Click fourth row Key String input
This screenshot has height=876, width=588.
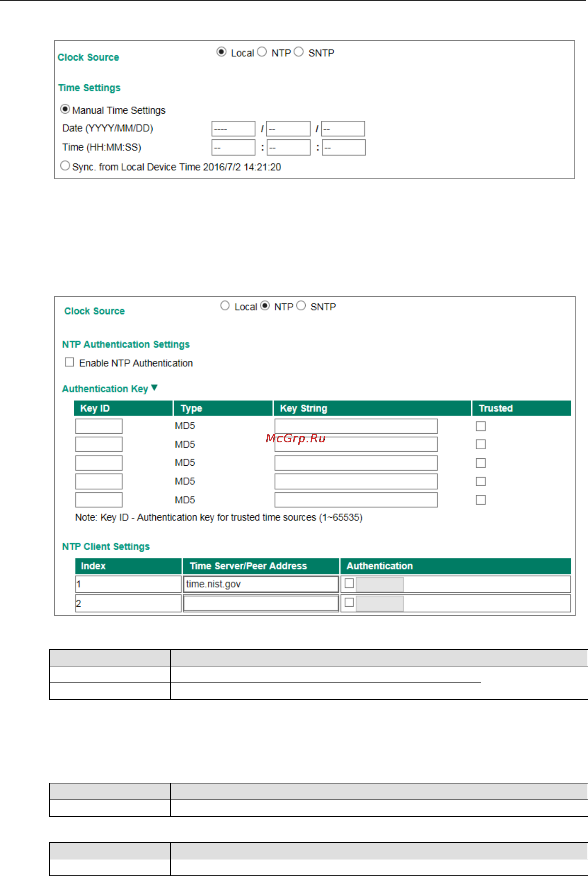tap(356, 481)
